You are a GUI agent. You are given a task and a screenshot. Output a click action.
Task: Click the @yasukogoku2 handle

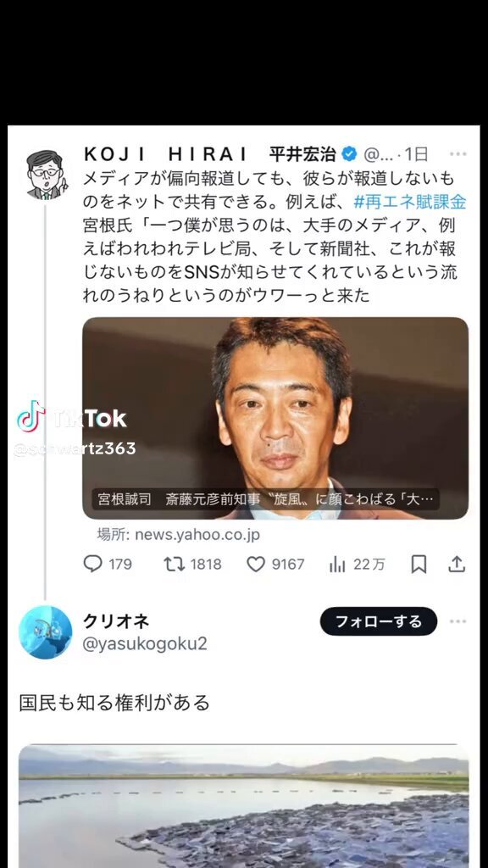pyautogui.click(x=145, y=644)
